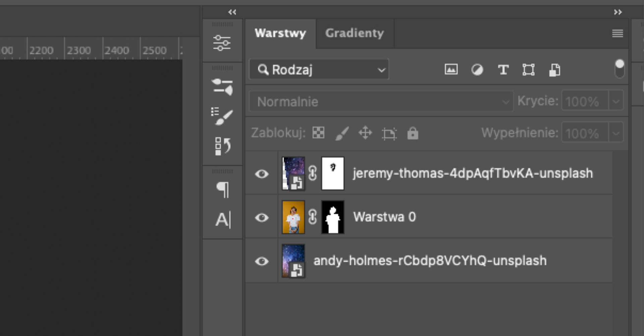
Task: Open the Brush Settings panel icon
Action: click(x=222, y=87)
